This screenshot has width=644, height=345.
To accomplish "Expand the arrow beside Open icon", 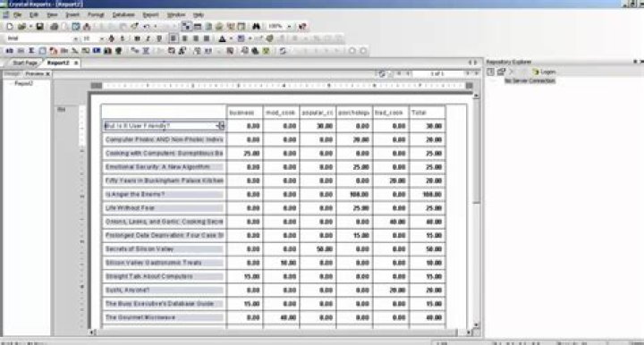I will [30, 27].
